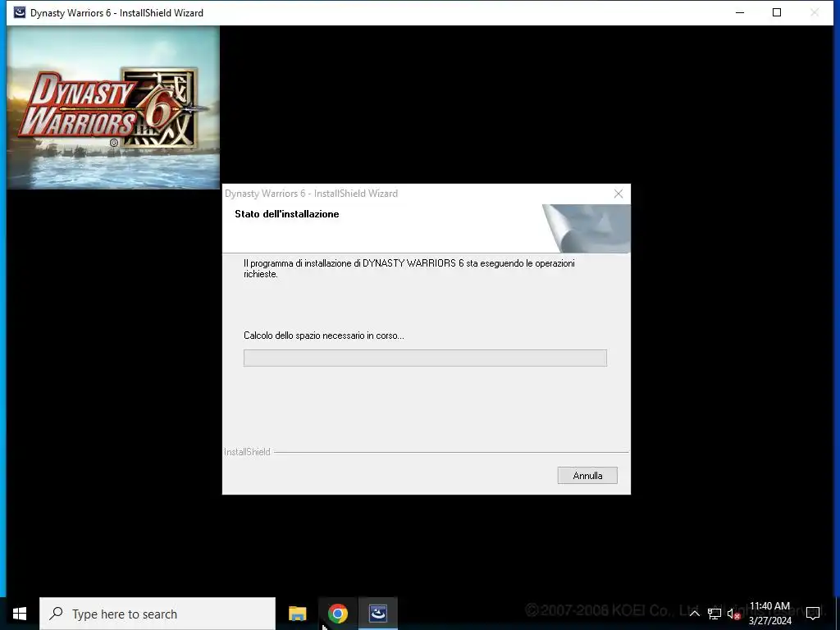Image resolution: width=840 pixels, height=630 pixels.
Task: Minimize the outer InstallShield Wizard window
Action: coord(740,12)
